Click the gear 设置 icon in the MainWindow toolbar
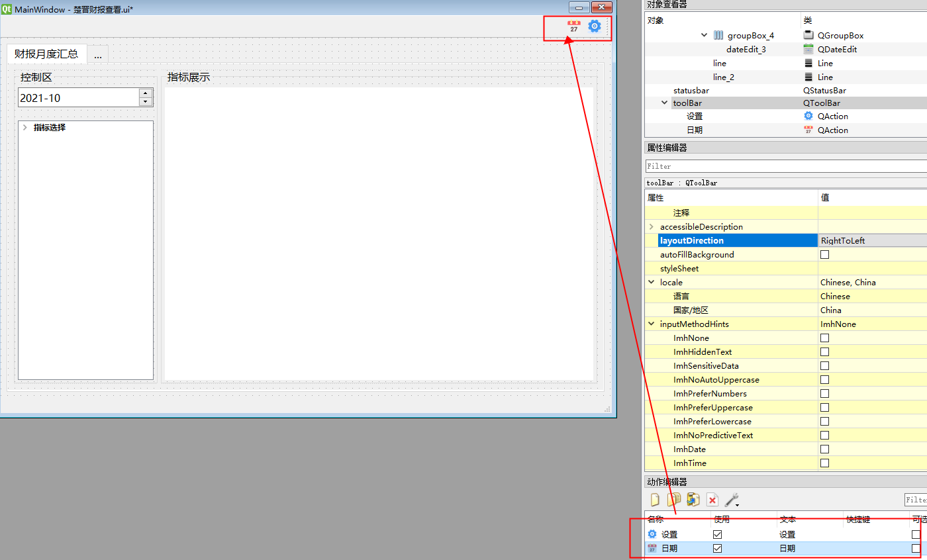Image resolution: width=927 pixels, height=560 pixels. click(595, 26)
